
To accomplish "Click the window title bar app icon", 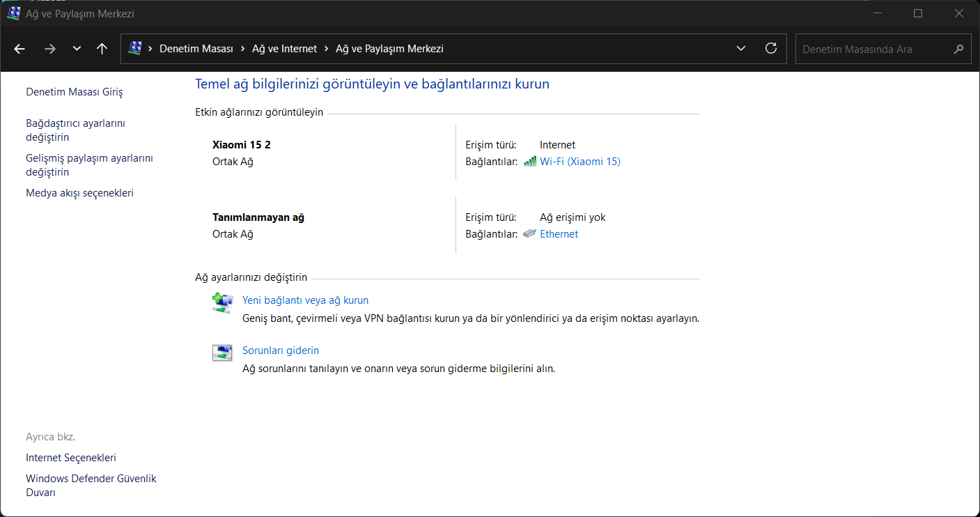I will [x=13, y=13].
